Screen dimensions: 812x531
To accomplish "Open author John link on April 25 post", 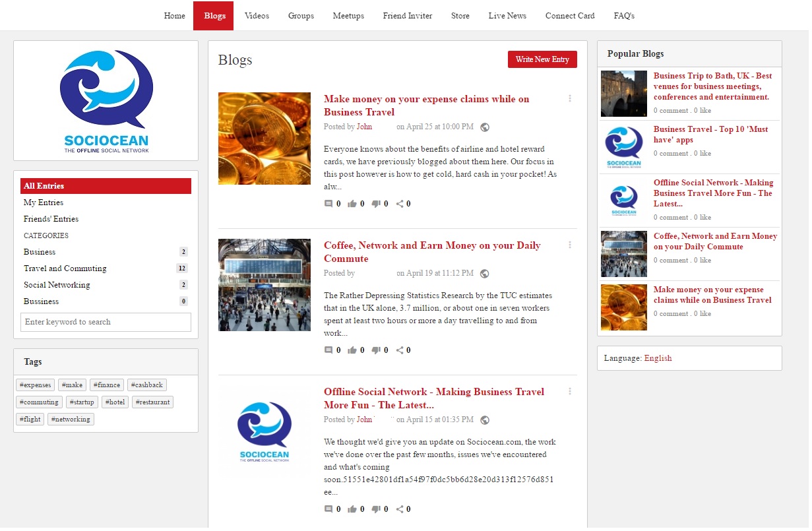I will 364,127.
